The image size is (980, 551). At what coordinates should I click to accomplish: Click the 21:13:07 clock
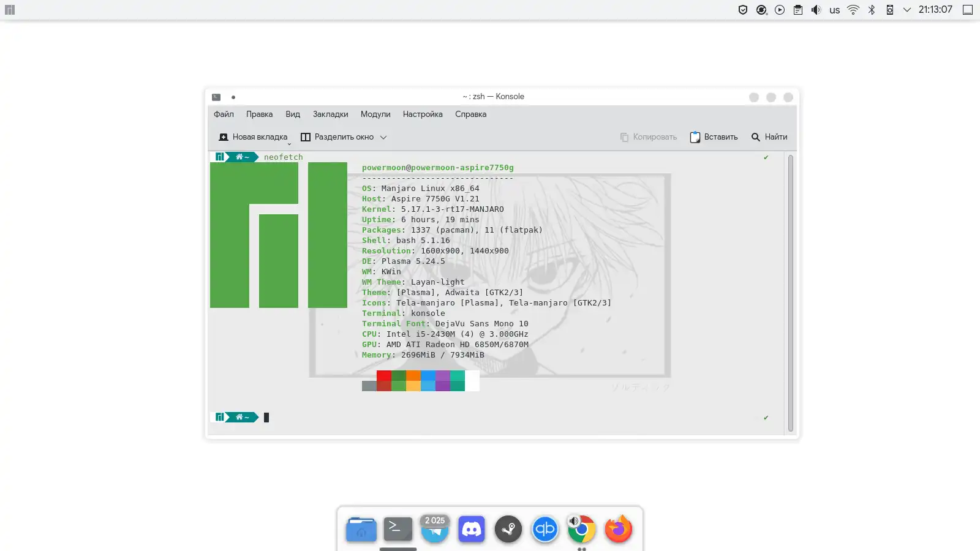point(935,10)
